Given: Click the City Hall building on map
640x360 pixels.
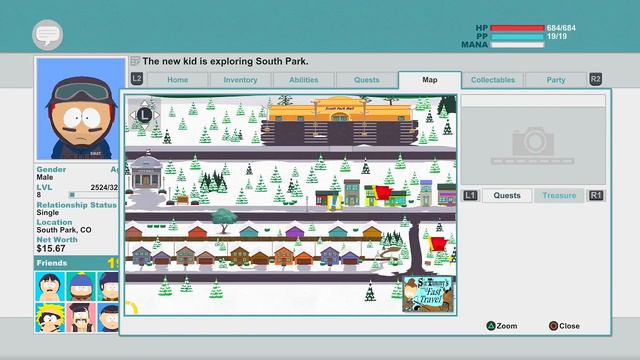Looking at the screenshot, I should 146,172.
